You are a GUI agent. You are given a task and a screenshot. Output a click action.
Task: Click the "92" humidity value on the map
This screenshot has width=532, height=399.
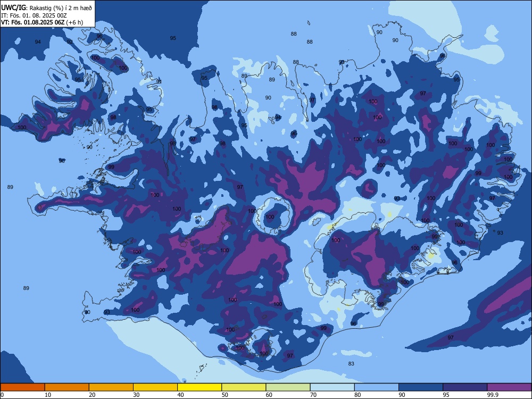click(x=70, y=41)
